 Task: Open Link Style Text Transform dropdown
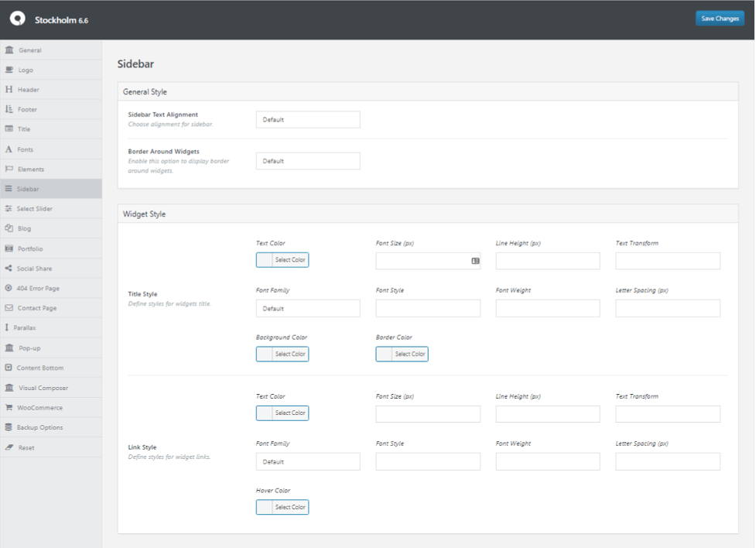click(x=667, y=414)
